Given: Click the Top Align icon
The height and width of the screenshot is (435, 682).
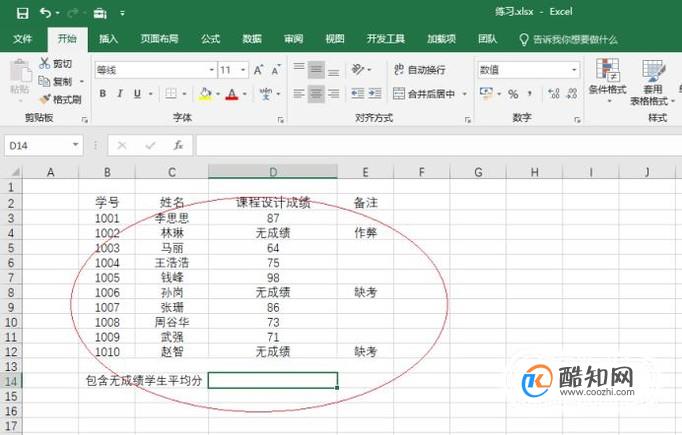Looking at the screenshot, I should pyautogui.click(x=299, y=69).
